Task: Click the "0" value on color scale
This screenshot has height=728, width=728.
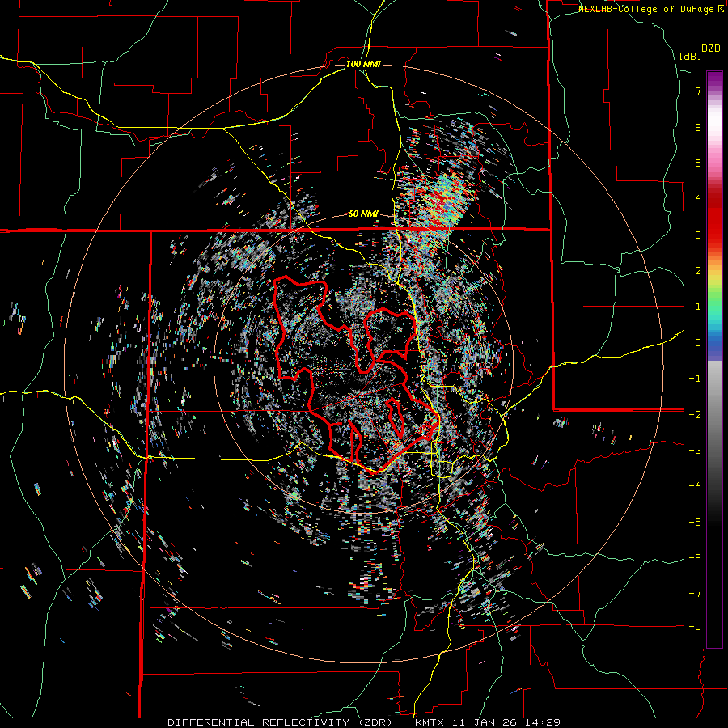Action: coord(698,343)
